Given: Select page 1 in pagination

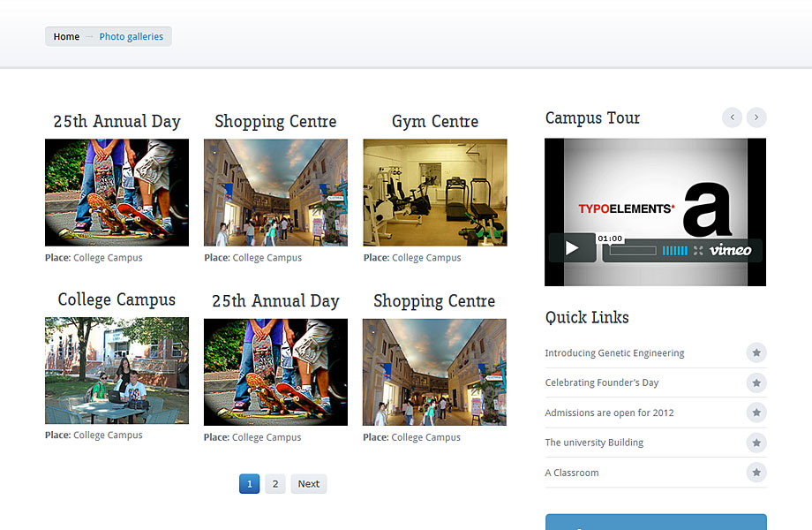Looking at the screenshot, I should point(249,484).
